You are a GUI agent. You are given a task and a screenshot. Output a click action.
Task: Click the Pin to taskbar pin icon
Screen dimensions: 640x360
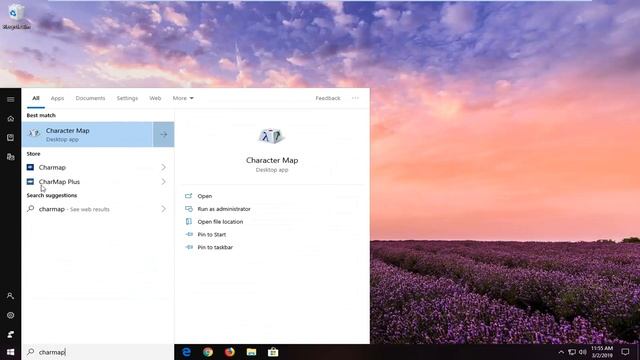[189, 247]
